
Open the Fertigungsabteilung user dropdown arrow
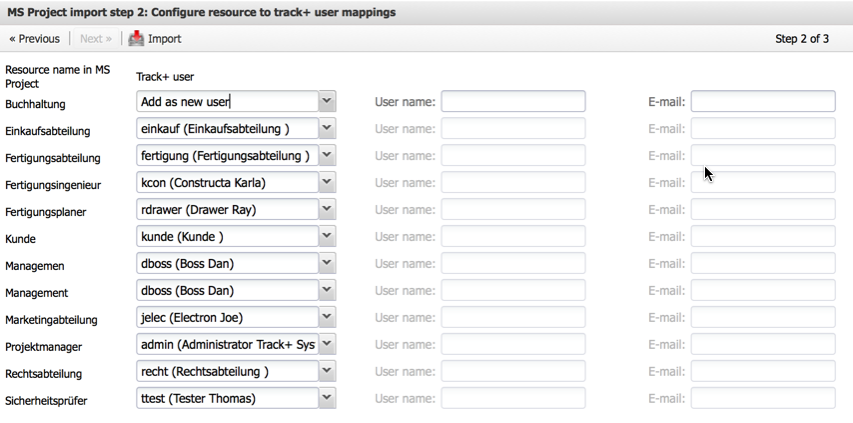327,155
